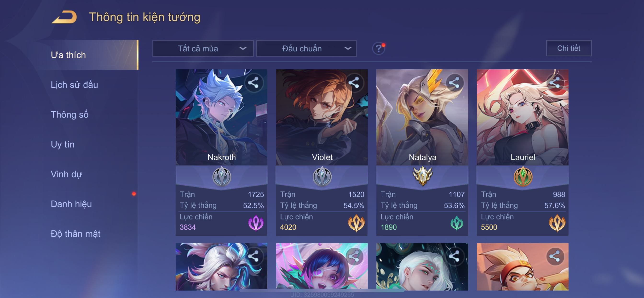Expand the "Tất cả mùa" season dropdown
Screen dimensions: 644x298
(203, 48)
